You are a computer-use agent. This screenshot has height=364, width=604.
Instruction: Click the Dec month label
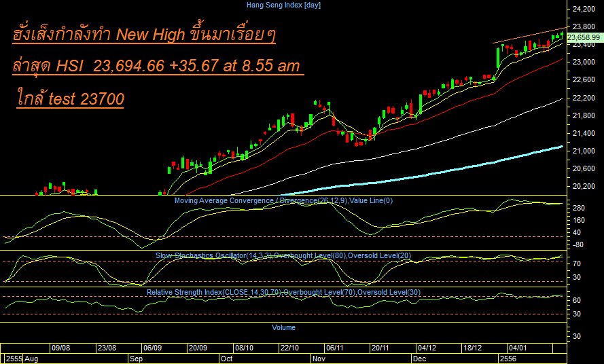coord(419,359)
